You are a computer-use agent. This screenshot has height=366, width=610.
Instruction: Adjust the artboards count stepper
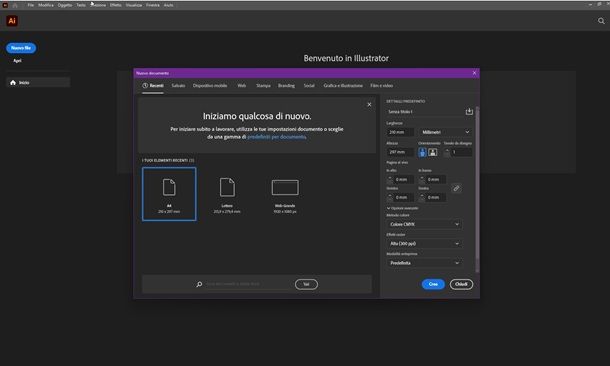[447, 152]
